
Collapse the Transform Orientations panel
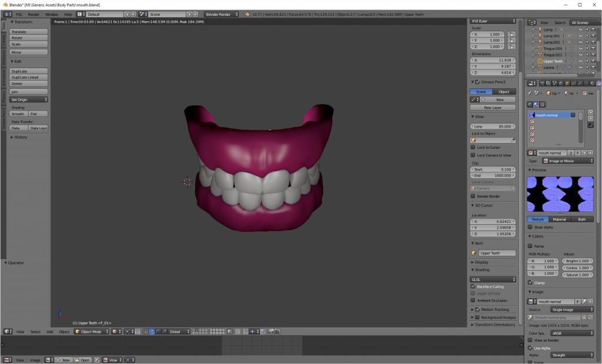pos(493,324)
